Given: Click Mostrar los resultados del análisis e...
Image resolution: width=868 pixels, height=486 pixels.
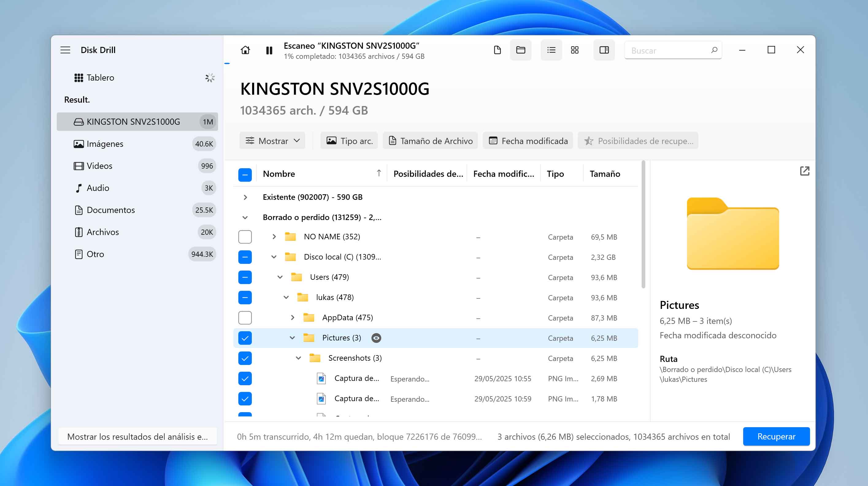Looking at the screenshot, I should (137, 437).
